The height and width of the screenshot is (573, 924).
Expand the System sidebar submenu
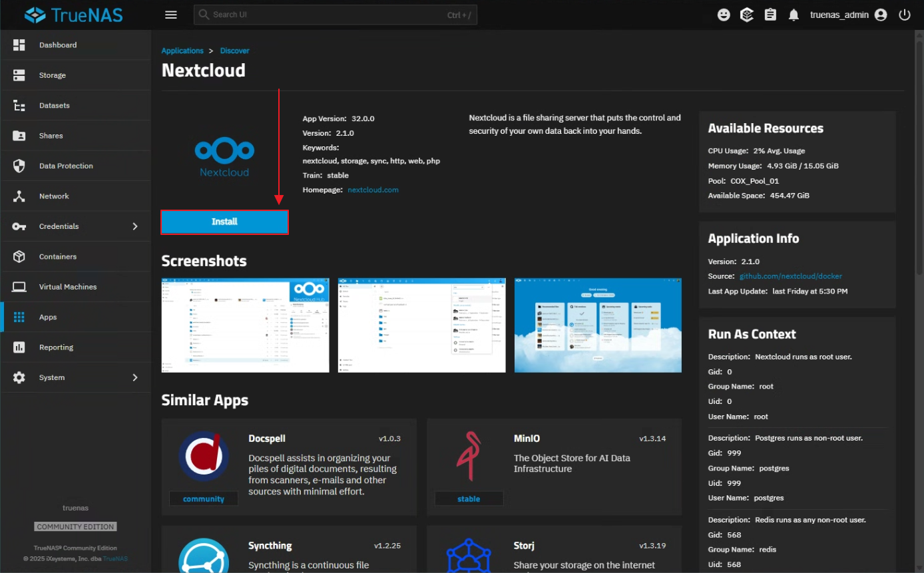pyautogui.click(x=135, y=377)
